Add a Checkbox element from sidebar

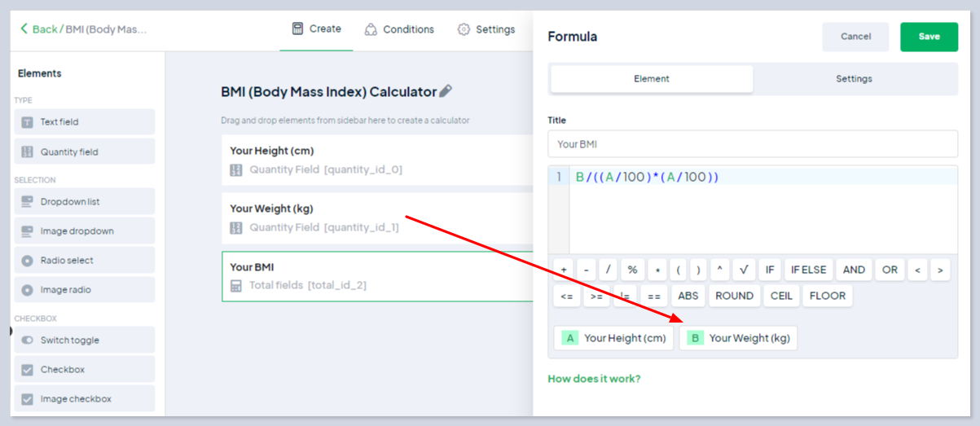85,370
